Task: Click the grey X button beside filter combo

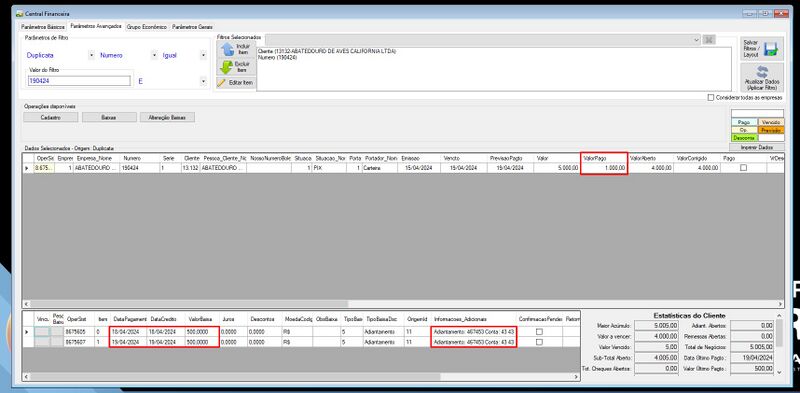Action: pyautogui.click(x=709, y=39)
